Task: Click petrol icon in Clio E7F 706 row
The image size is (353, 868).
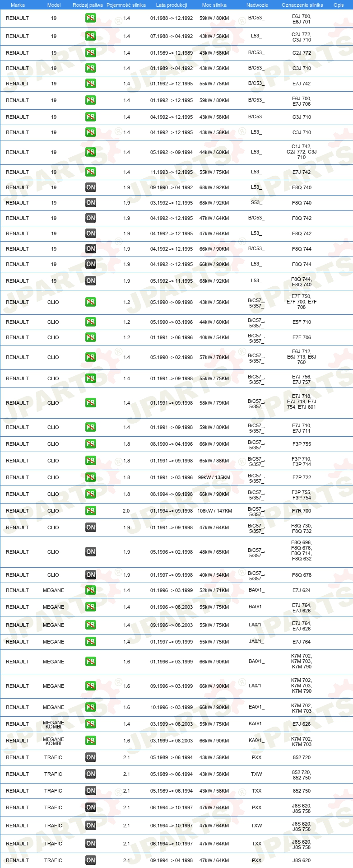Action: coord(91,337)
